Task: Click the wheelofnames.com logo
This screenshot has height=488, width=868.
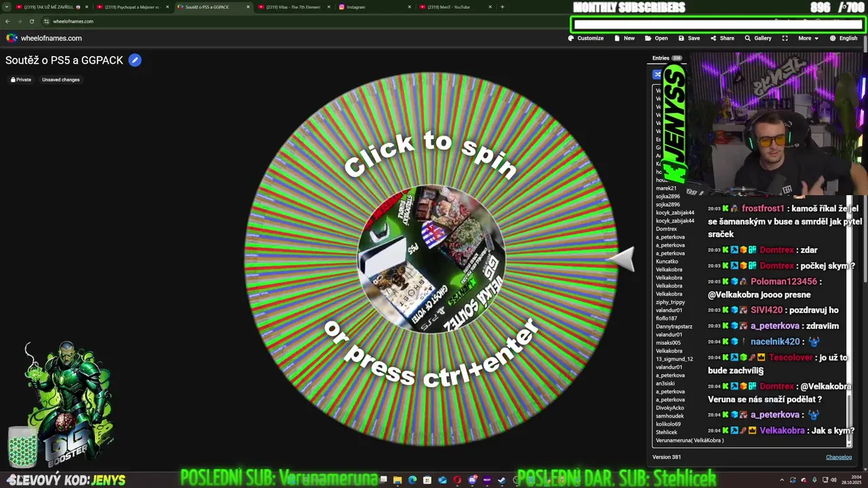Action: pyautogui.click(x=44, y=38)
